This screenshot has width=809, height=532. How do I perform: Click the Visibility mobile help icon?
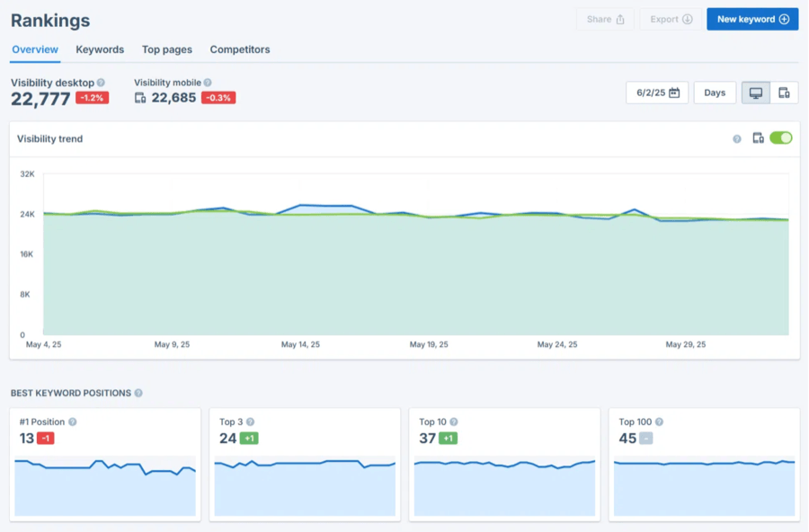pyautogui.click(x=208, y=82)
